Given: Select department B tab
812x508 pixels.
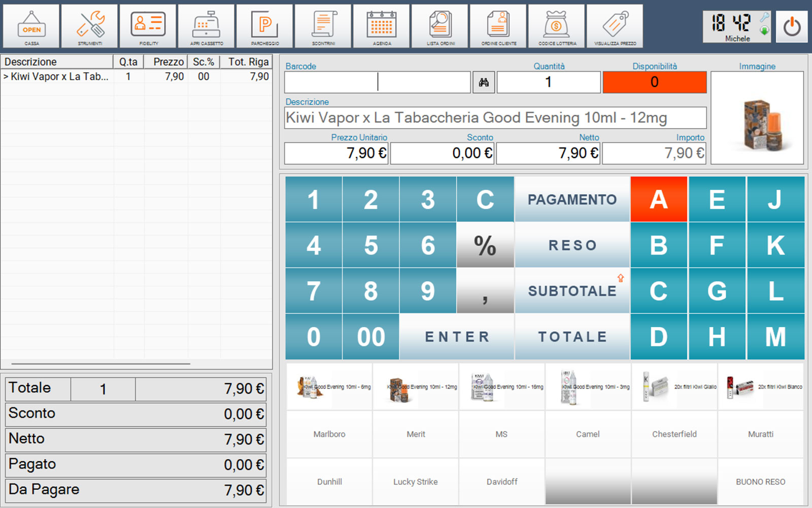Looking at the screenshot, I should click(x=659, y=245).
